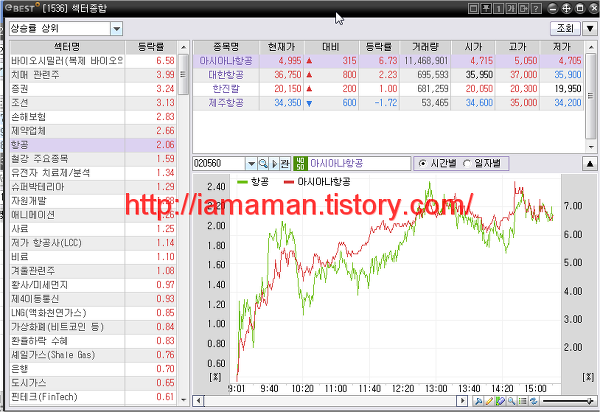This screenshot has width=600, height=412.
Task: Select the 손해보험 sector row
Action: click(x=93, y=117)
